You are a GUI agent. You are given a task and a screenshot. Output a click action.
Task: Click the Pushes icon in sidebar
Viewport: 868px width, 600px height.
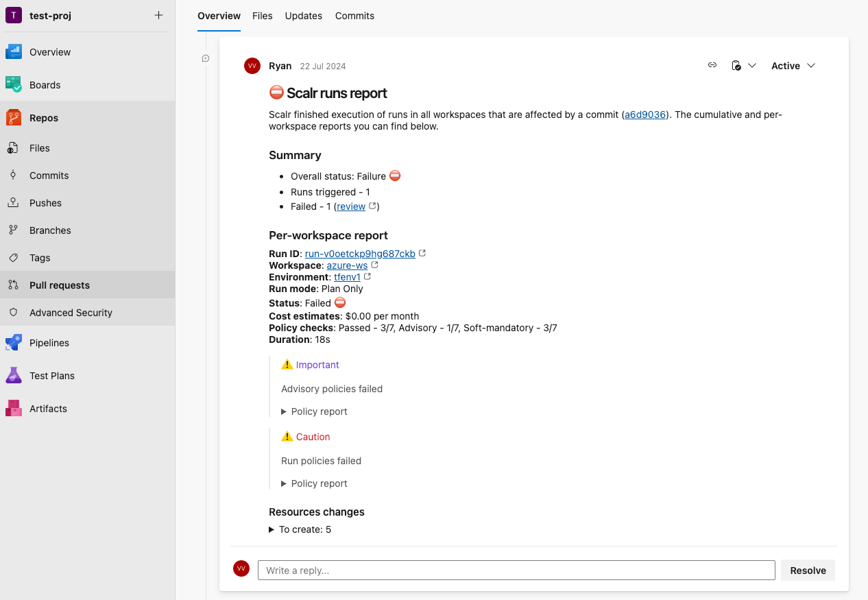point(13,203)
